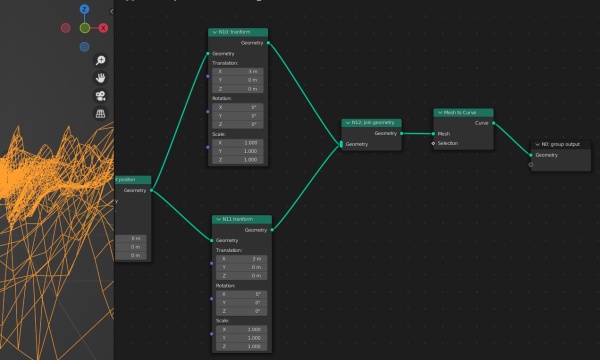Click N11 Translation vector socket
Viewport: 600px width, 360px height.
pos(212,263)
